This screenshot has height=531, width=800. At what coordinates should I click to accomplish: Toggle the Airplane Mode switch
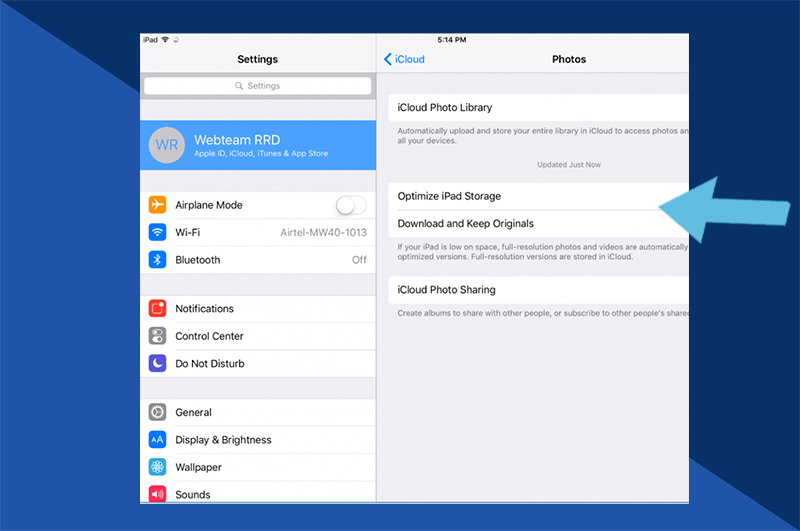click(351, 205)
